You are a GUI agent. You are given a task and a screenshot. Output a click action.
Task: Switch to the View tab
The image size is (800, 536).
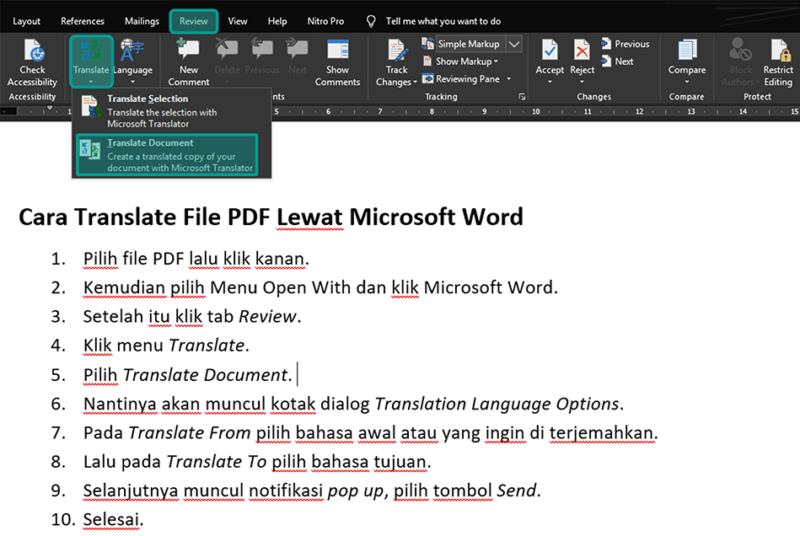pyautogui.click(x=237, y=21)
